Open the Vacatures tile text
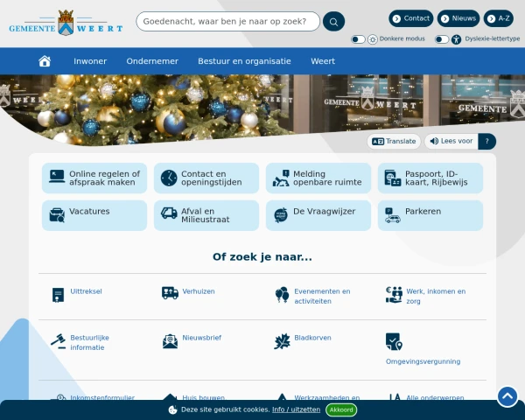 (x=89, y=212)
